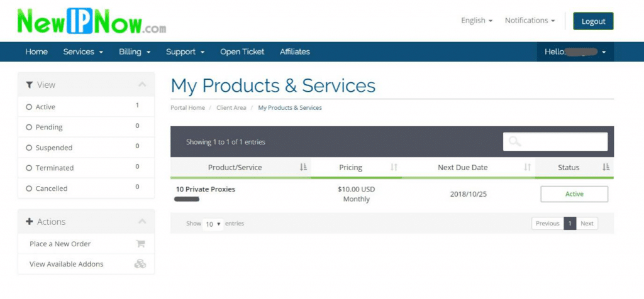The height and width of the screenshot is (299, 644).
Task: Click the NewIPNow.com logo
Action: click(x=92, y=21)
